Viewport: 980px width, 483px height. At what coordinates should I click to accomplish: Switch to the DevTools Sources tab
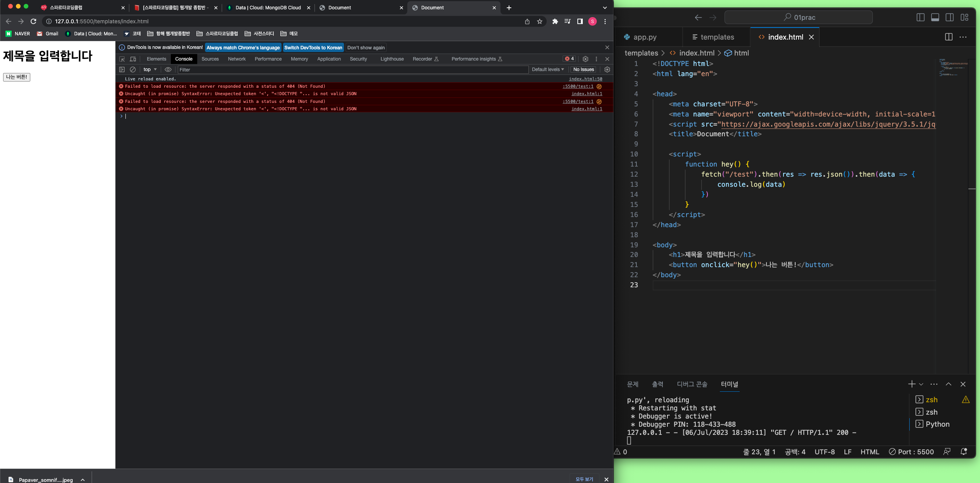pyautogui.click(x=210, y=59)
